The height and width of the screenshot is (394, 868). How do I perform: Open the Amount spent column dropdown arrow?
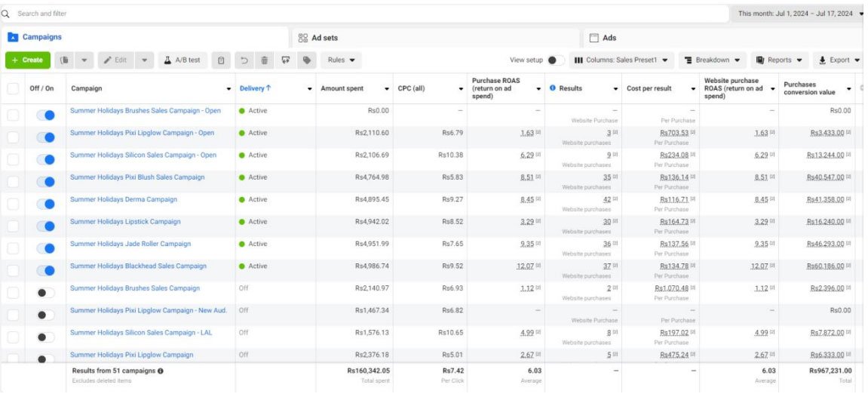[387, 88]
